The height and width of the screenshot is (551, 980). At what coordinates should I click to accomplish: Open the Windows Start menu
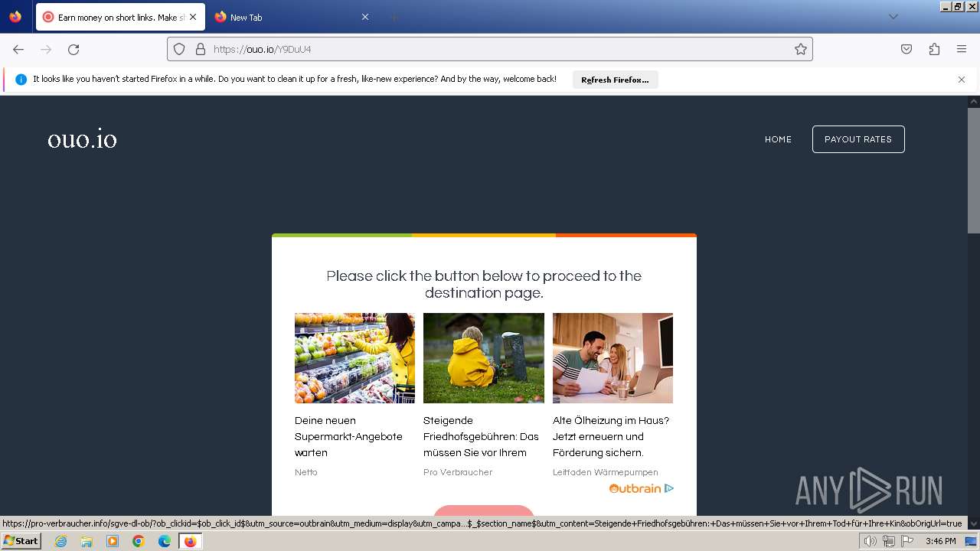pyautogui.click(x=21, y=541)
